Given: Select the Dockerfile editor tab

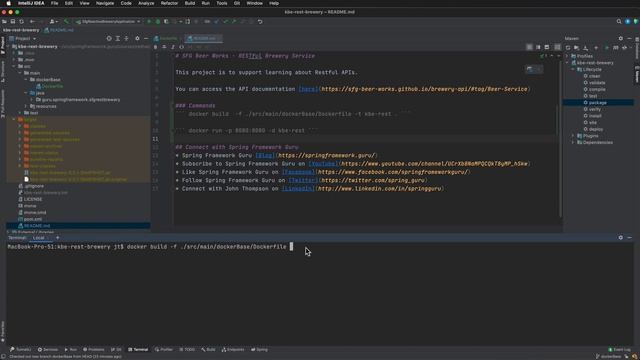Looking at the screenshot, I should 167,38.
